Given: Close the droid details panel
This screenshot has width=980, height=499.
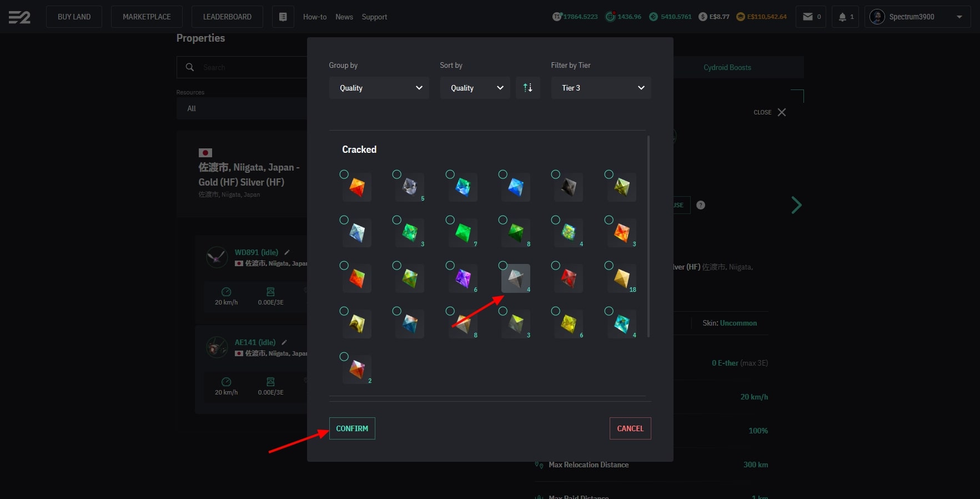Looking at the screenshot, I should tap(770, 112).
